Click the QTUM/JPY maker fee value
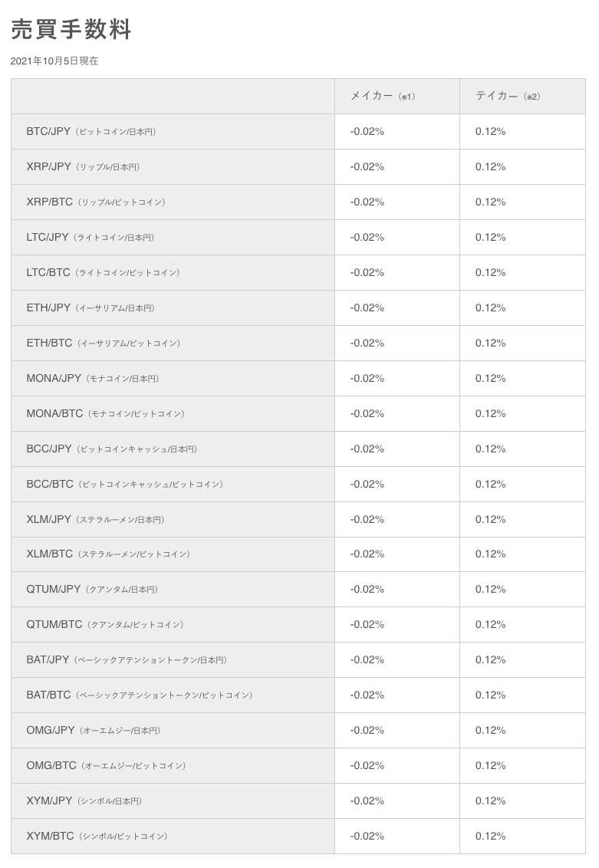Image resolution: width=599 pixels, height=868 pixels. [367, 590]
